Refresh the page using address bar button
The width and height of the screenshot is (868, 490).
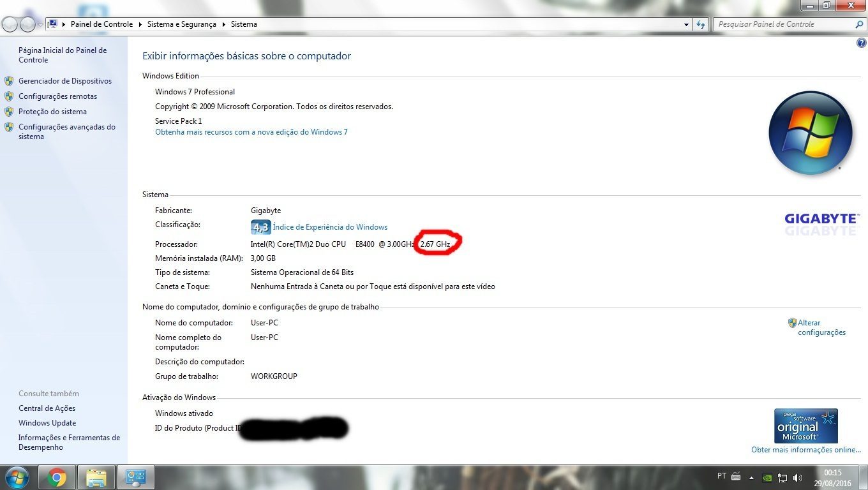[x=701, y=24]
